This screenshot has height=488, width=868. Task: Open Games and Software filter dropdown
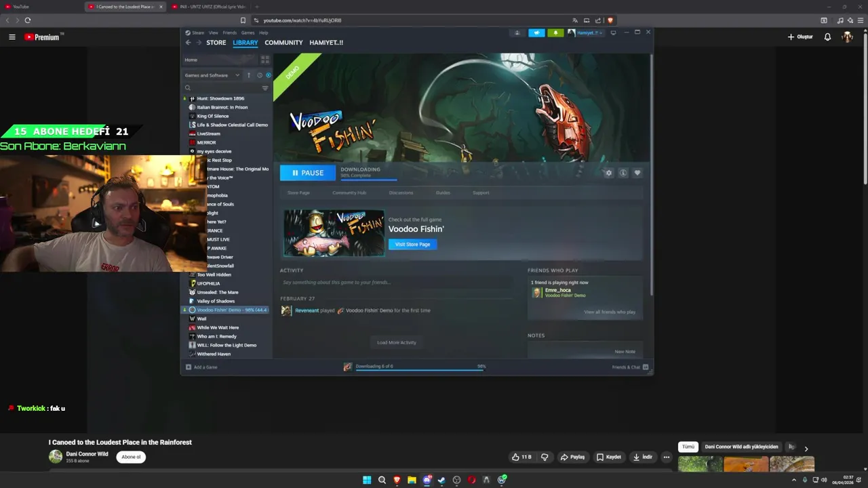click(212, 75)
